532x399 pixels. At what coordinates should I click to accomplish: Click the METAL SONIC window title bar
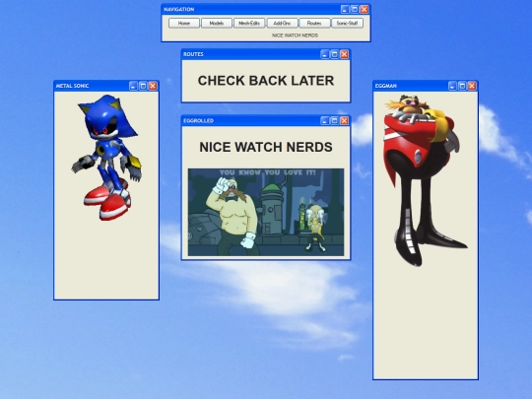tap(106, 86)
